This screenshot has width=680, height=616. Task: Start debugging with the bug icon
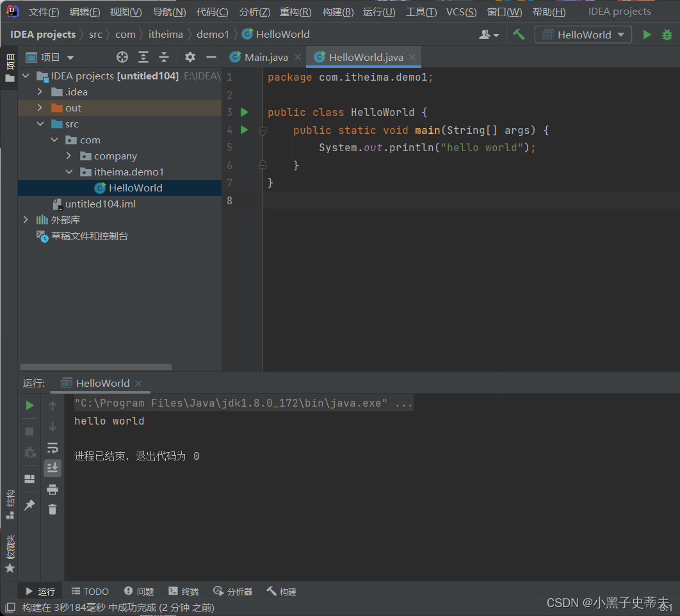coord(667,35)
